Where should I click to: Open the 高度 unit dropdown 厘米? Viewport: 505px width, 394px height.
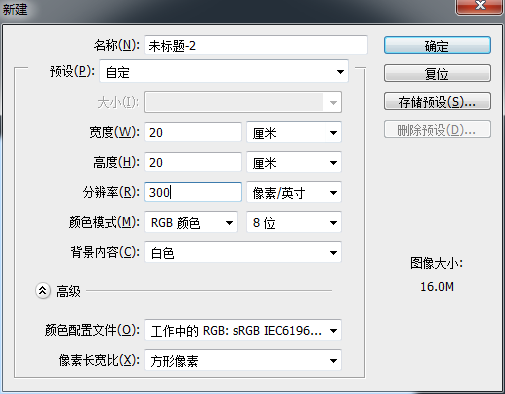[x=294, y=162]
